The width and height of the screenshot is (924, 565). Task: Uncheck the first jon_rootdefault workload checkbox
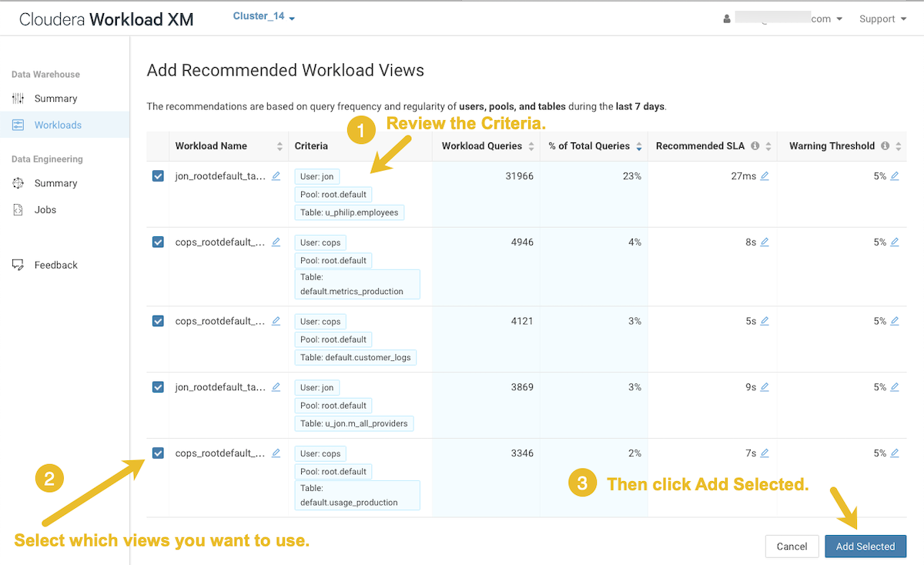(x=158, y=176)
